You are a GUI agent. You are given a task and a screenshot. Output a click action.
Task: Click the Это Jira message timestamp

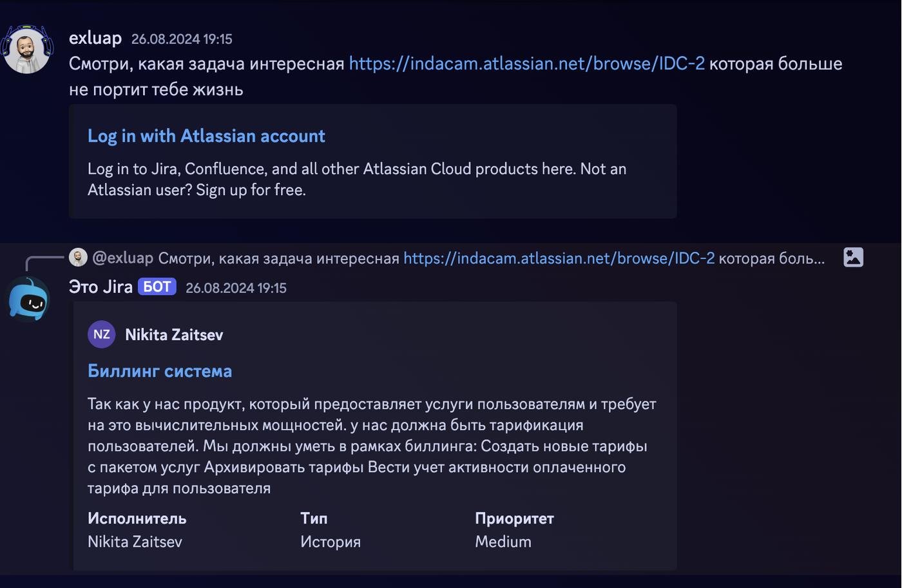point(236,288)
